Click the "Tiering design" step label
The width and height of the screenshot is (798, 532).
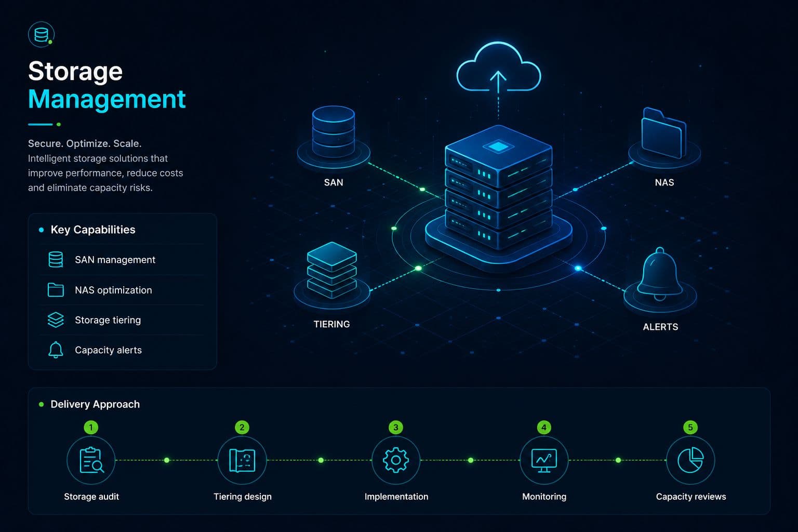(x=243, y=497)
